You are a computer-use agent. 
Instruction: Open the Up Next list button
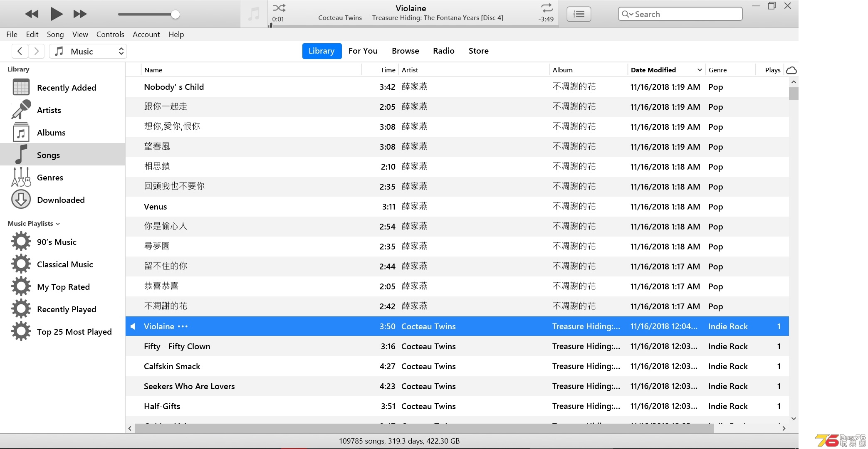[579, 15]
